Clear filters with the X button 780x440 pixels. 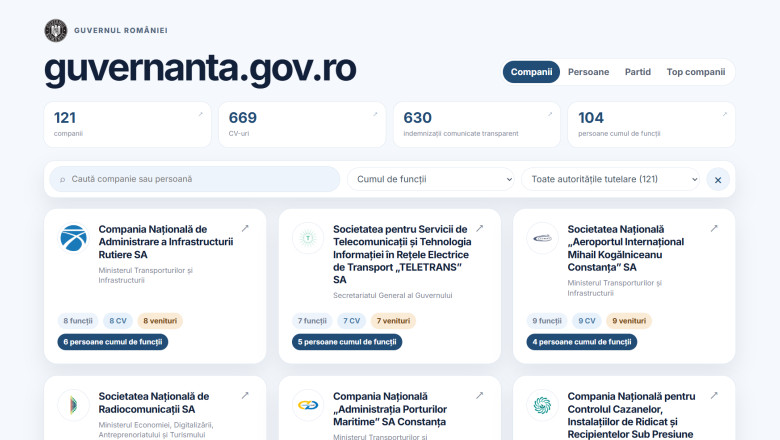click(x=718, y=180)
